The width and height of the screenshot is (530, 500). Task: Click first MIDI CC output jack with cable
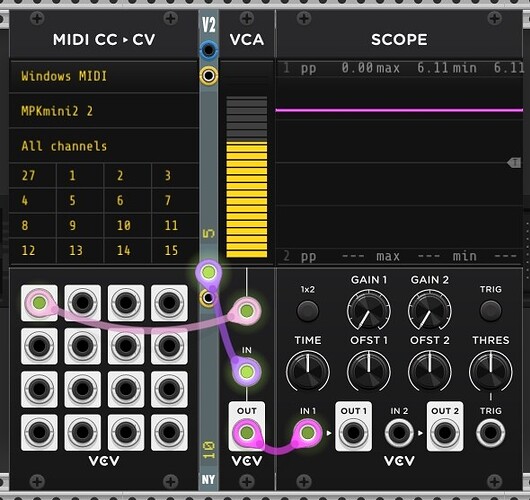[39, 303]
